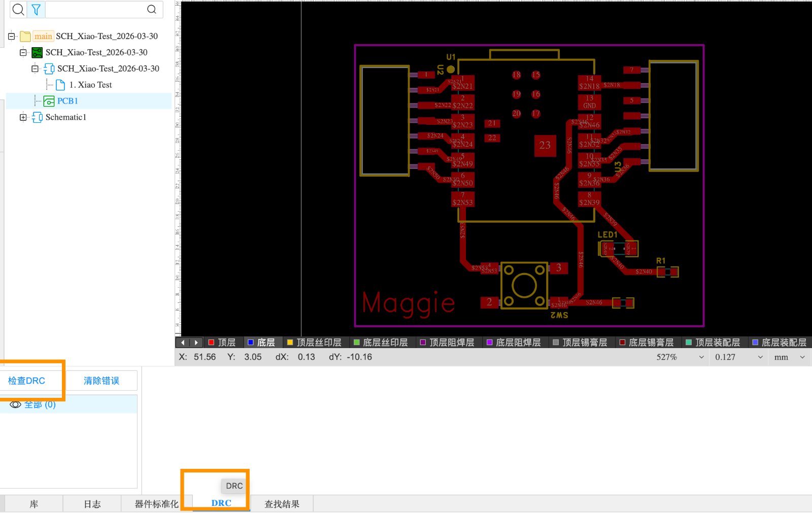812x513 pixels.
Task: Open the zoom percentage dropdown at 527%
Action: coord(701,357)
